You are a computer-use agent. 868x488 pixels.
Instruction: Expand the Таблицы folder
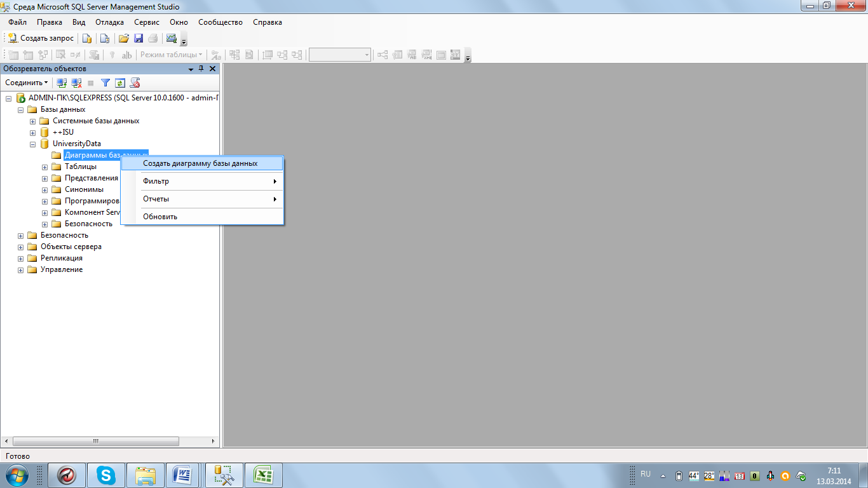45,167
